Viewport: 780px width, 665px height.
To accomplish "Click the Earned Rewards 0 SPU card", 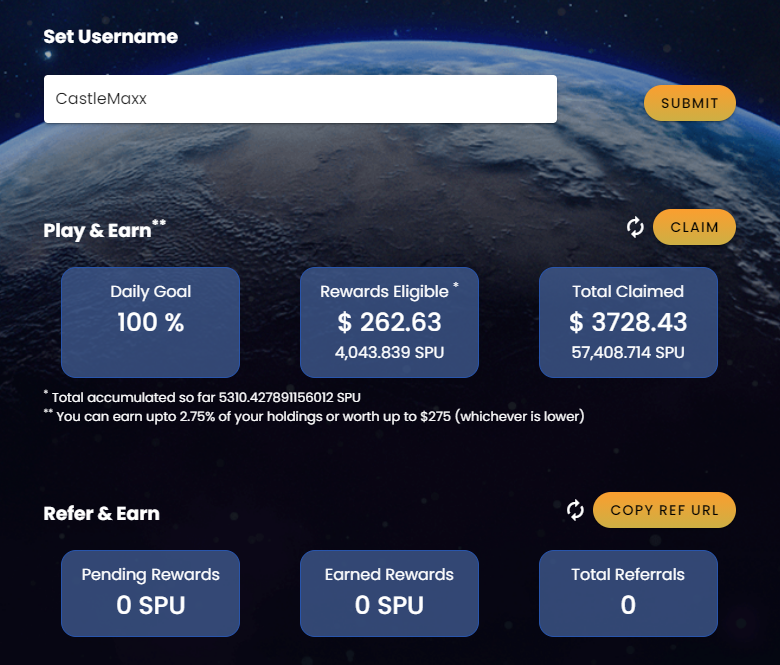I will [390, 593].
